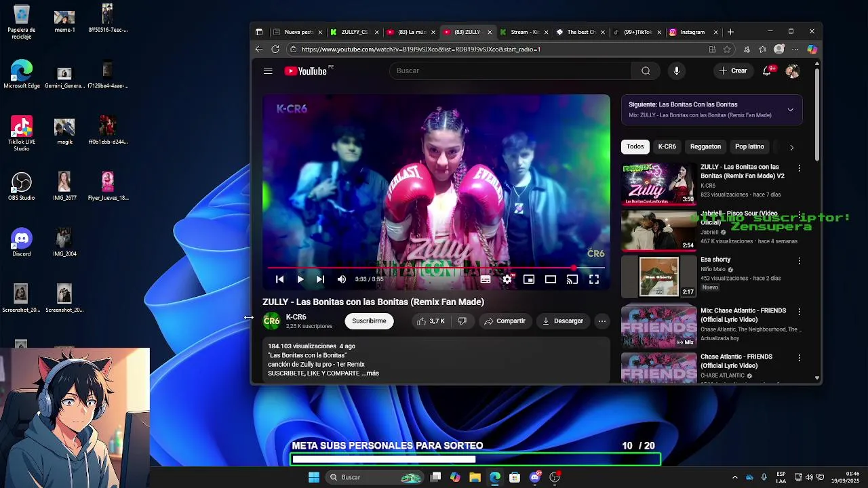This screenshot has width=868, height=488.
Task: Click the Descargar download button
Action: click(563, 321)
